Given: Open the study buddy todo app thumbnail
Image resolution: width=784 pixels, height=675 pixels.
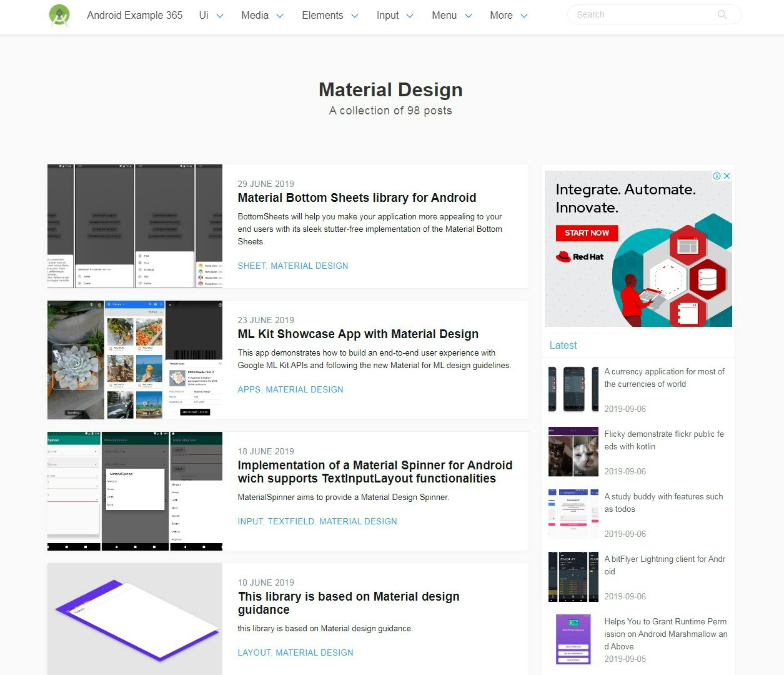Looking at the screenshot, I should point(572,514).
